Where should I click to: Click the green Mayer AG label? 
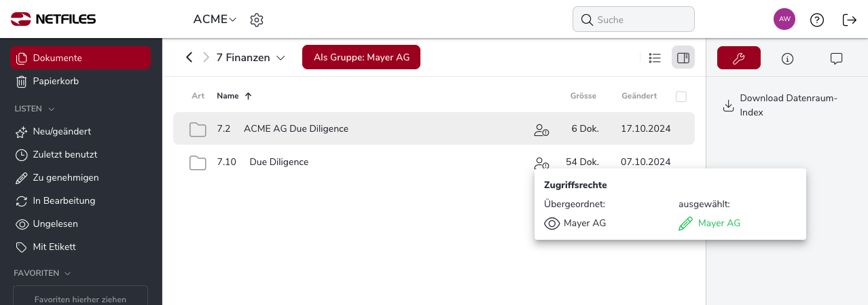coord(719,223)
